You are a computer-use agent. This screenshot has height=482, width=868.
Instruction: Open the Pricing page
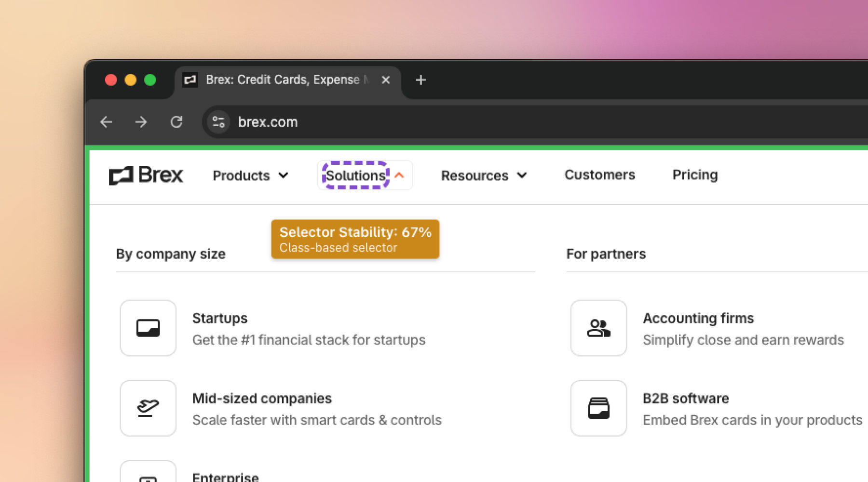click(x=695, y=174)
